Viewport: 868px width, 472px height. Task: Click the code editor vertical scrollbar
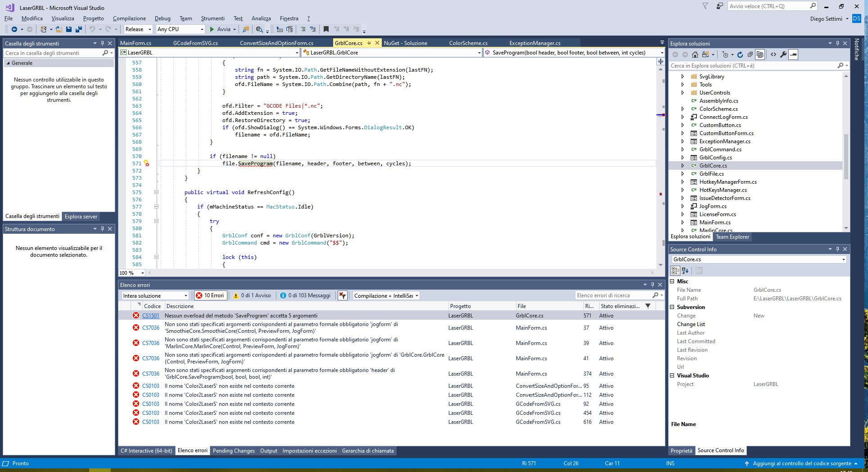[x=660, y=167]
